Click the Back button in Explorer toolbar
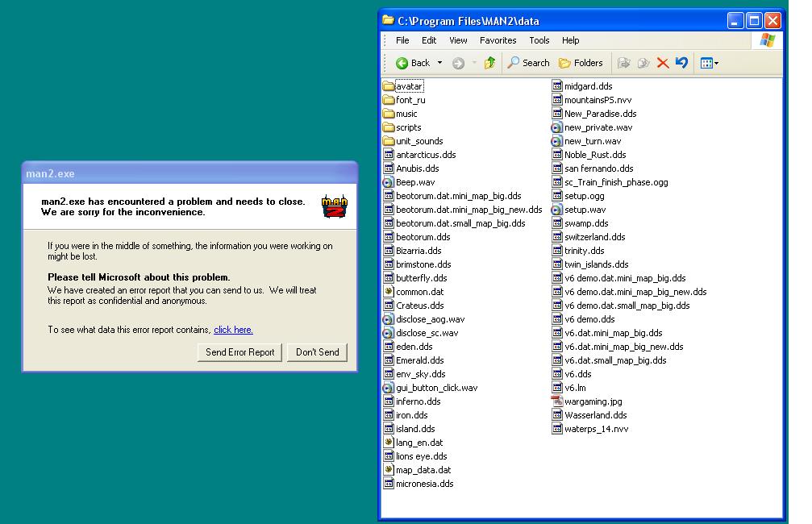 (x=413, y=63)
